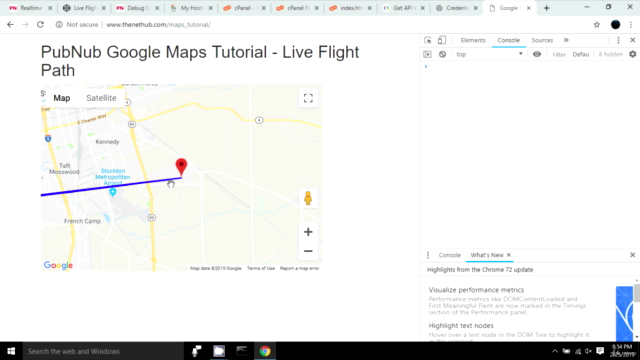Select the drawer Console tab

(x=449, y=255)
